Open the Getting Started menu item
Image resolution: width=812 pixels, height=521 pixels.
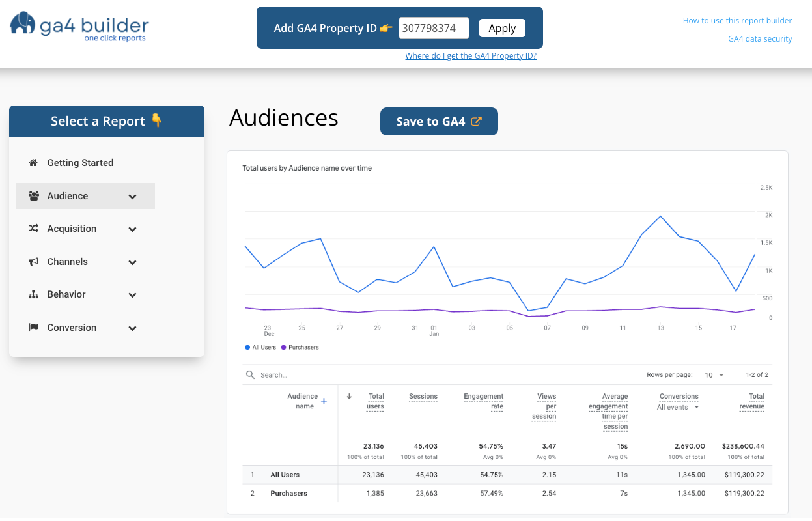80,163
